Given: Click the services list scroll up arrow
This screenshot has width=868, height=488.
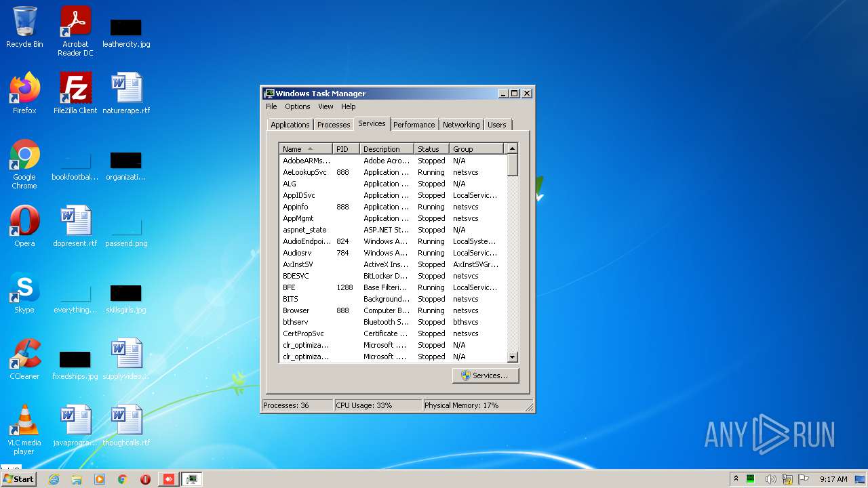Looking at the screenshot, I should [x=512, y=148].
